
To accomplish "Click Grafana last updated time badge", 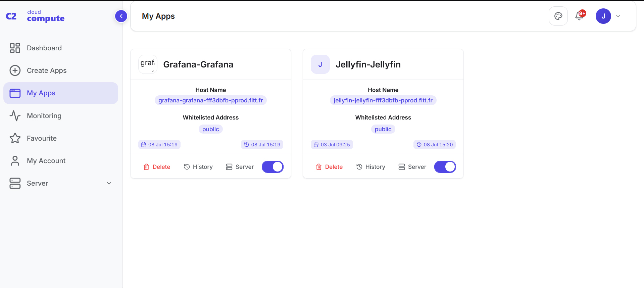I will pyautogui.click(x=262, y=145).
